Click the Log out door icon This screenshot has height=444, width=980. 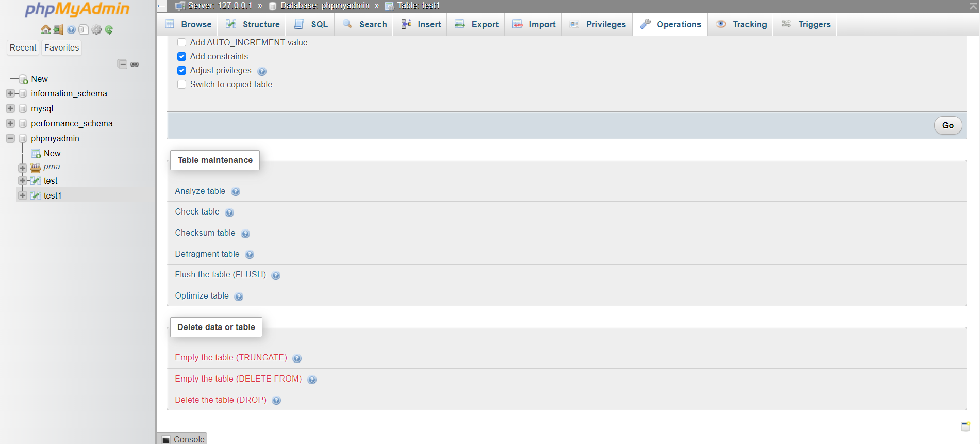58,30
